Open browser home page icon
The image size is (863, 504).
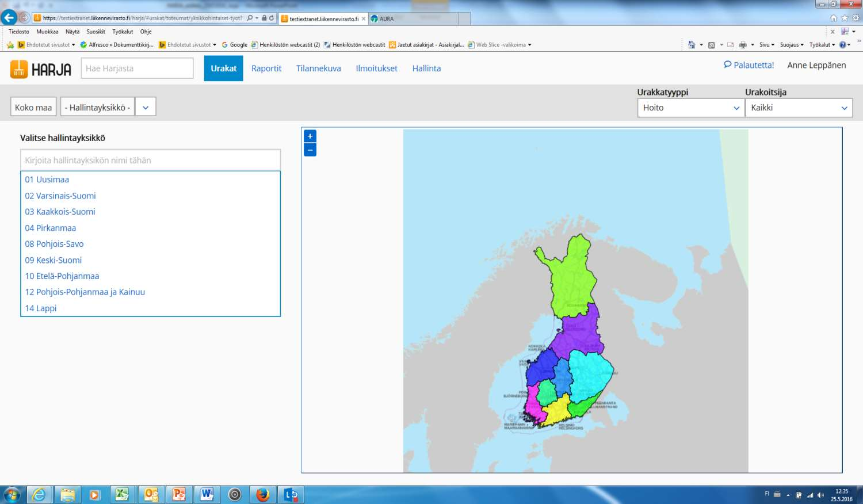pyautogui.click(x=833, y=18)
